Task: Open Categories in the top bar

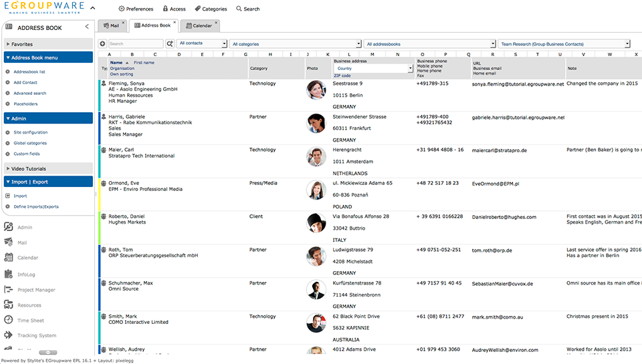Action: coord(211,9)
